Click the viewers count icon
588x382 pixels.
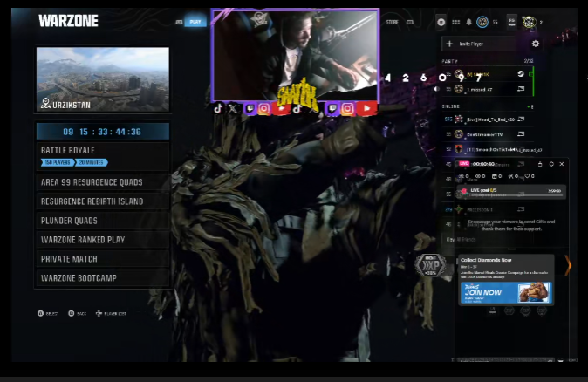click(462, 176)
